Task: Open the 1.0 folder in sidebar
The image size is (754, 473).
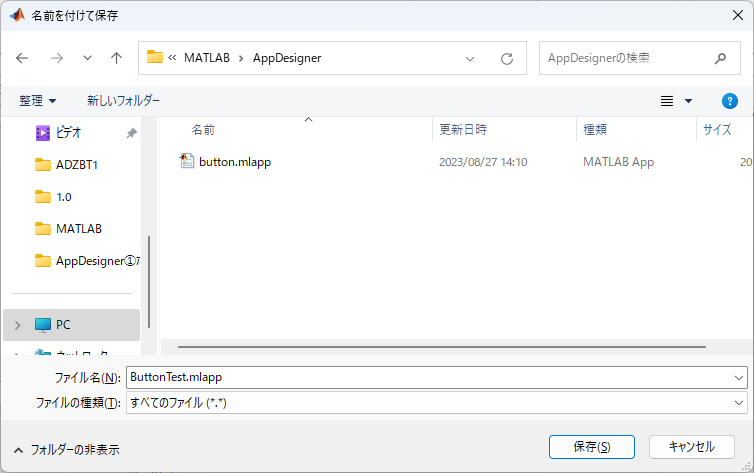Action: point(63,197)
